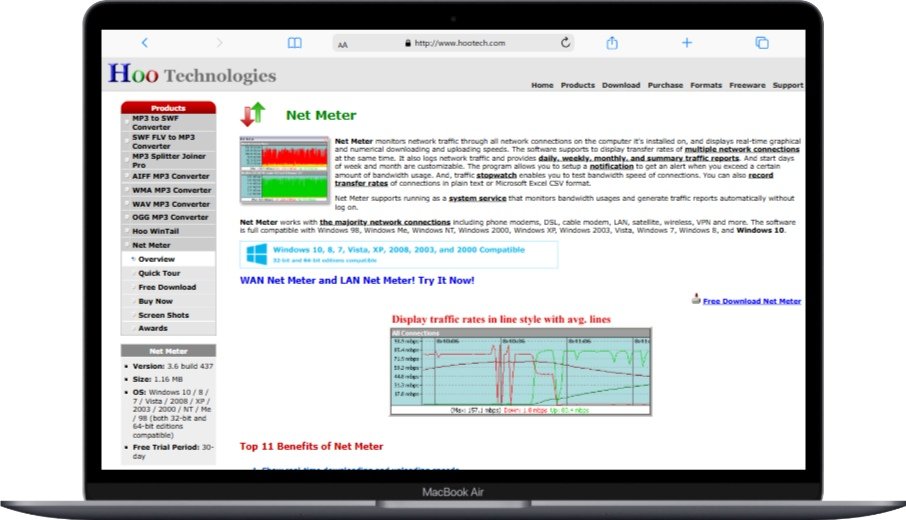Select SWF FLV to MP3 Converter
The height and width of the screenshot is (520, 906).
pos(168,142)
